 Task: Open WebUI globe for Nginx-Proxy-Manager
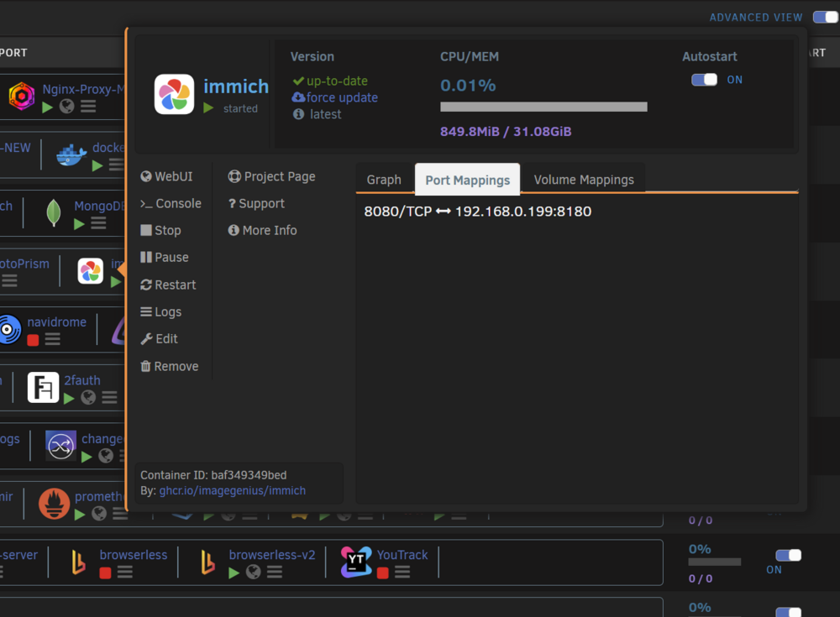point(67,106)
